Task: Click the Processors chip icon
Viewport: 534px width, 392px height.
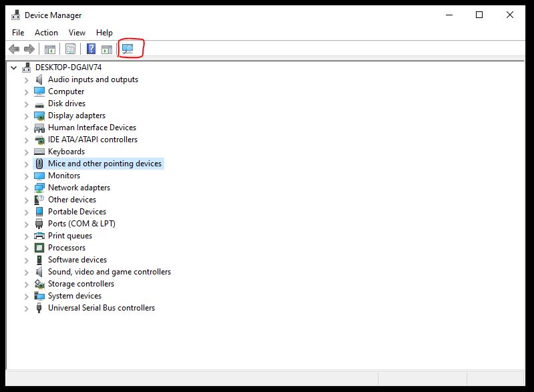Action: 39,248
